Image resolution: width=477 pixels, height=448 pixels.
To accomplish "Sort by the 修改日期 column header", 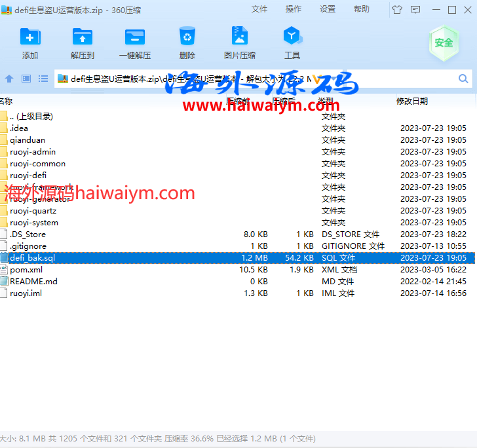I will (x=411, y=101).
